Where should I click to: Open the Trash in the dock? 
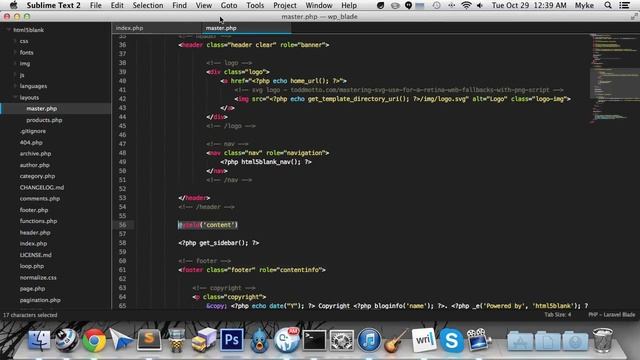click(x=603, y=340)
